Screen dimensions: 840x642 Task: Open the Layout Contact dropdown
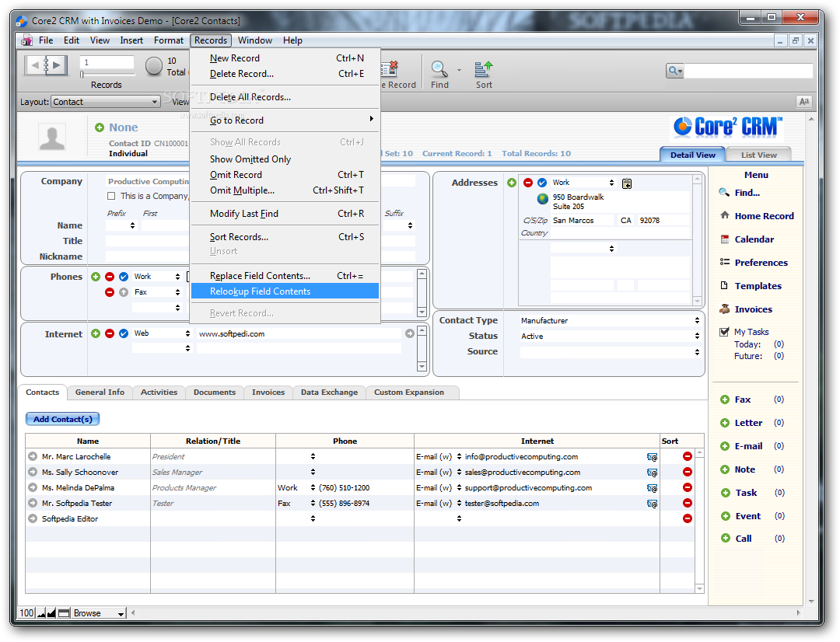(x=106, y=102)
